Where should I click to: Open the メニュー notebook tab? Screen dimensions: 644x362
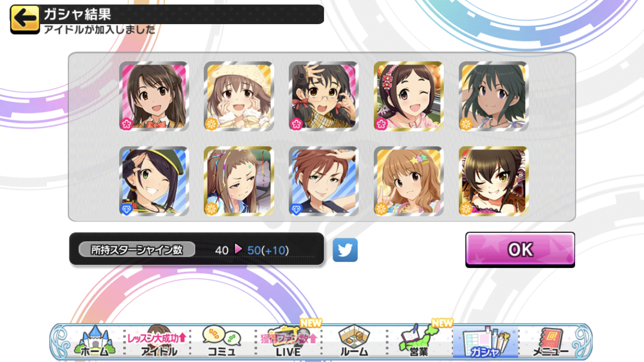pos(550,342)
